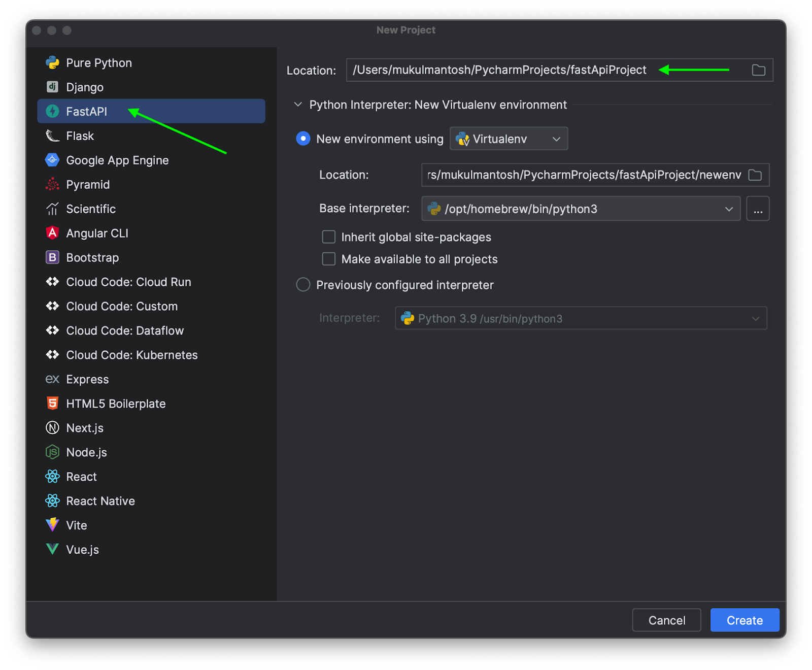This screenshot has width=812, height=670.
Task: Select the Django project type
Action: point(151,87)
